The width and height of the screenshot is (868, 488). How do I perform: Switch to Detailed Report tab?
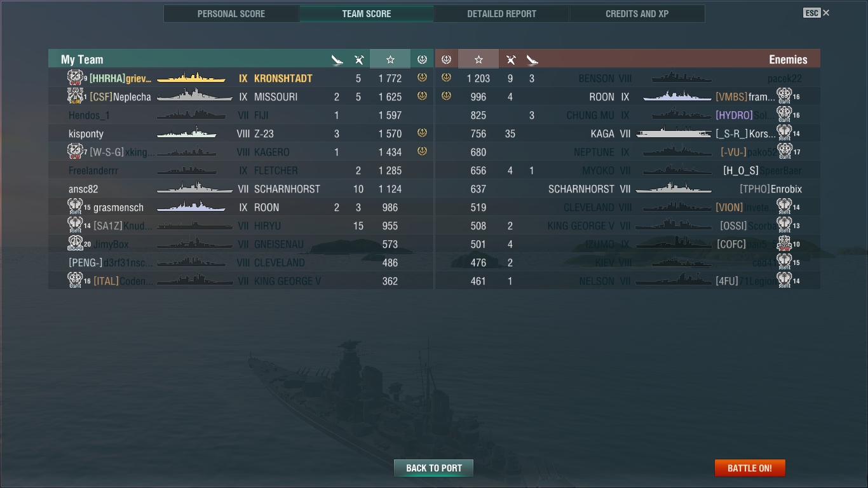[x=501, y=13]
